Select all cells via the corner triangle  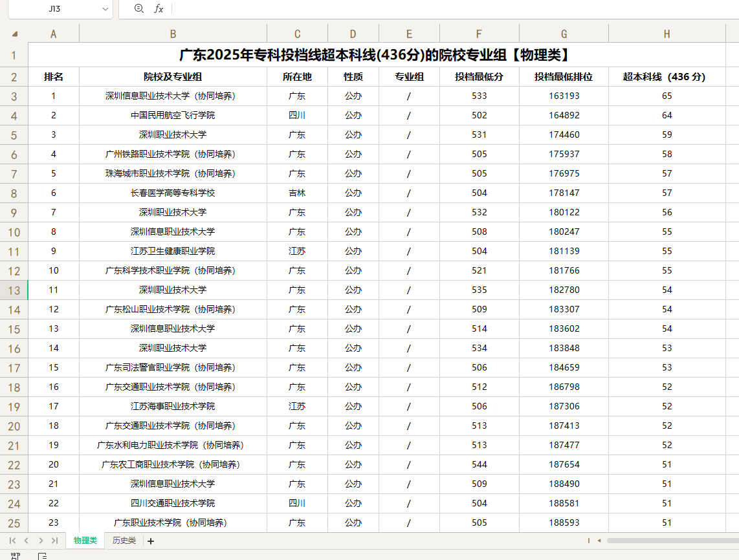[x=14, y=32]
